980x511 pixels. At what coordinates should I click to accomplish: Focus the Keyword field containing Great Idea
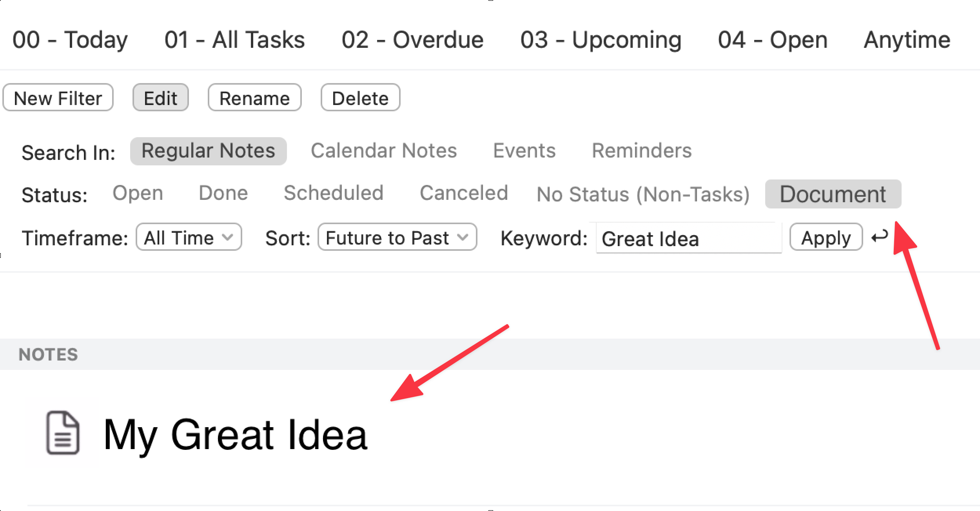point(689,238)
